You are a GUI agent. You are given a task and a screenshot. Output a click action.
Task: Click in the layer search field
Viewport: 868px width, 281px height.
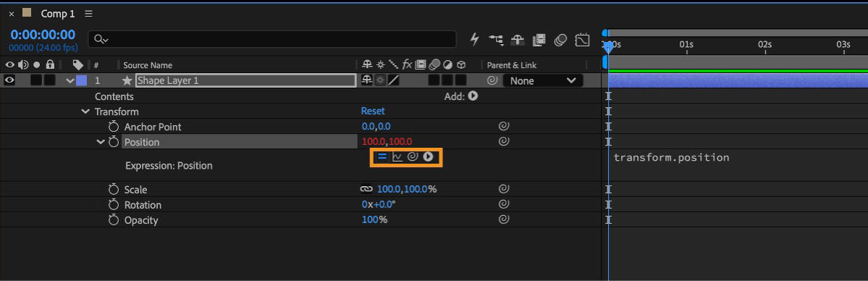tap(271, 39)
